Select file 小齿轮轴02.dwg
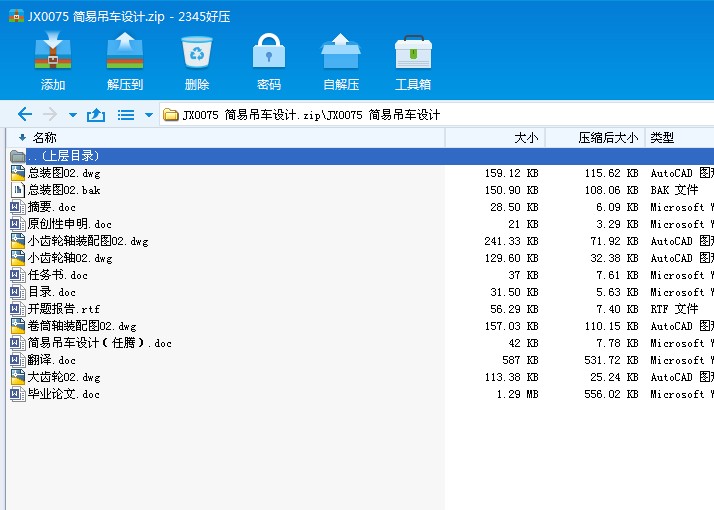Screen dimensions: 714x510 tap(70, 258)
